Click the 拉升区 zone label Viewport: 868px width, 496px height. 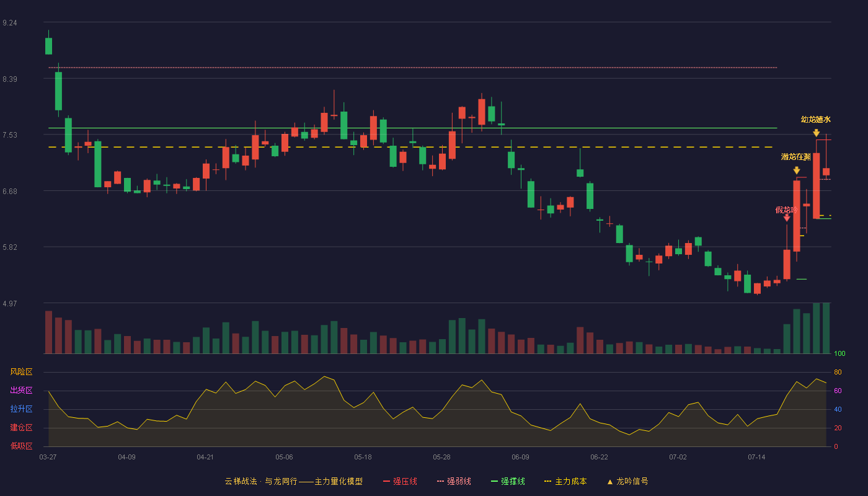pyautogui.click(x=21, y=409)
